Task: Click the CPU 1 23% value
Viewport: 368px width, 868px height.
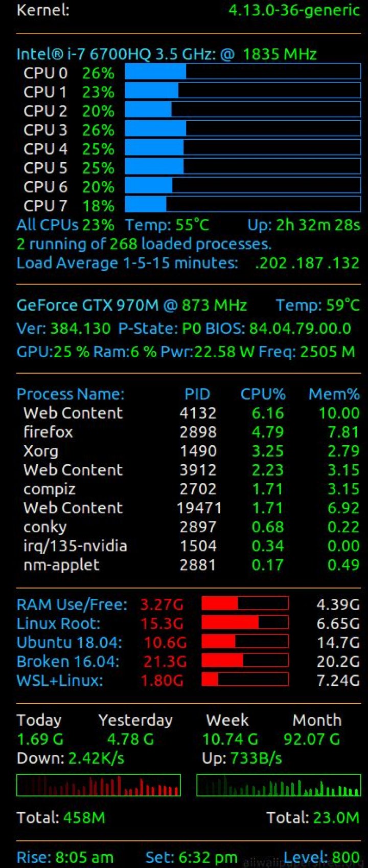Action: [x=98, y=92]
